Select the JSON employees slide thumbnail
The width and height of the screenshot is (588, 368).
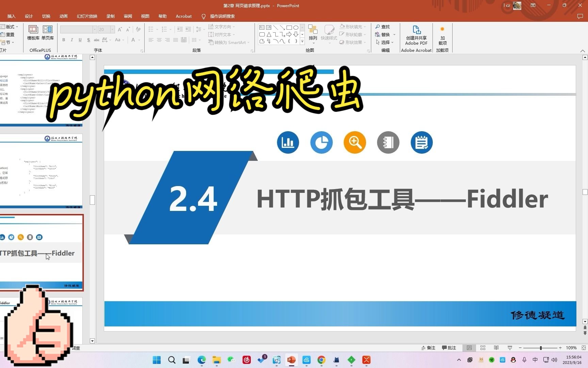[41, 171]
